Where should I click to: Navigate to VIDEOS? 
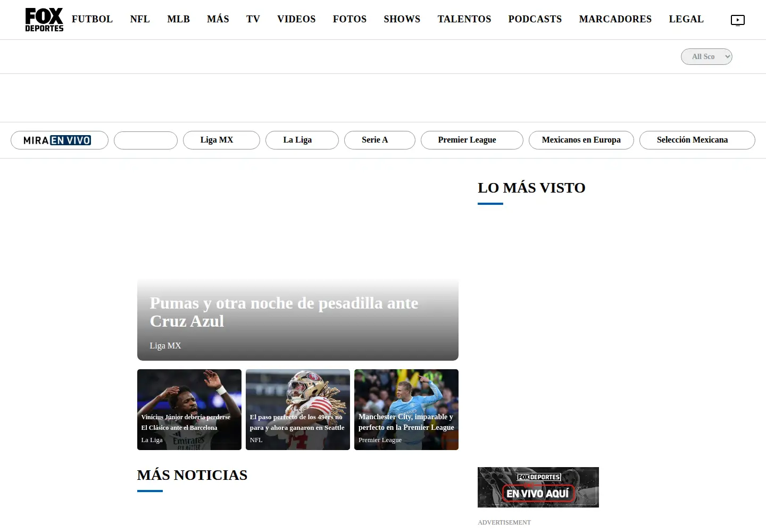(x=296, y=19)
